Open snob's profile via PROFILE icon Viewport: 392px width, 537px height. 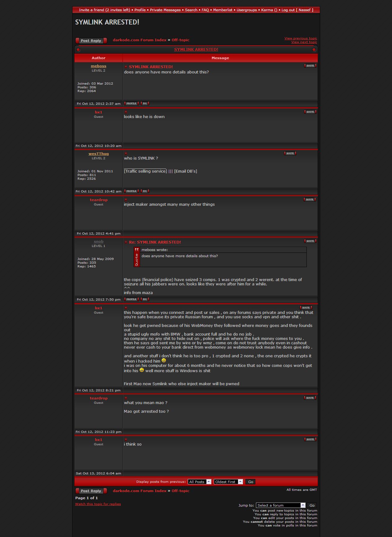131,299
